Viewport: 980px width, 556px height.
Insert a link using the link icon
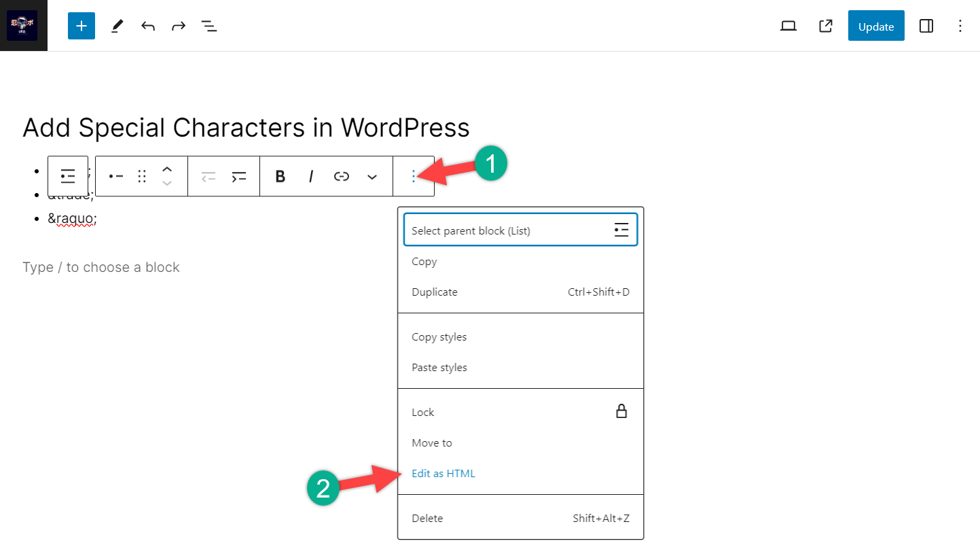click(341, 176)
